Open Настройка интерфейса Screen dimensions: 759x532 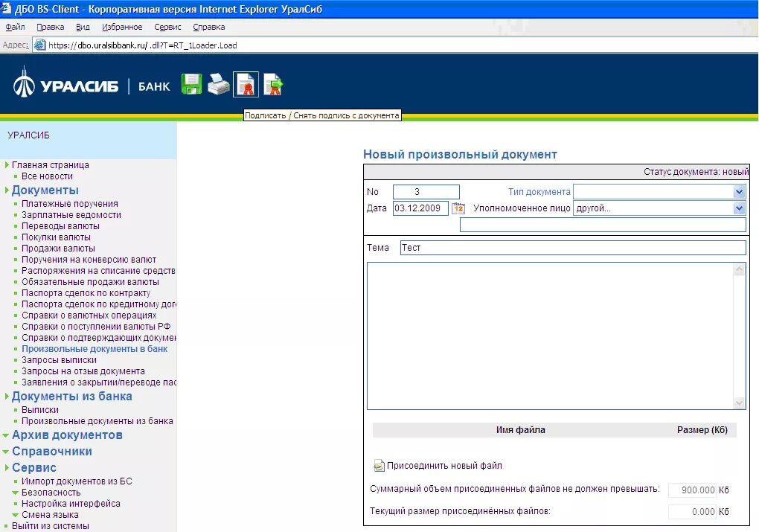pos(71,504)
